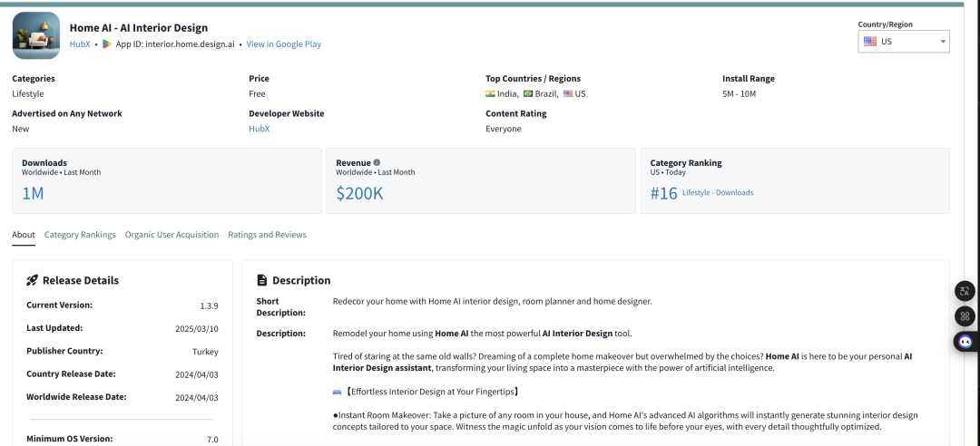Click the Home AI app icon thumbnail
980x446 pixels.
[x=36, y=35]
